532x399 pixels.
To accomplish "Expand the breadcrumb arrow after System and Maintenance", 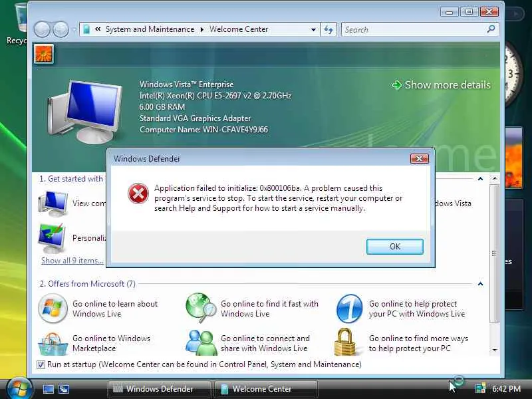I will (202, 29).
